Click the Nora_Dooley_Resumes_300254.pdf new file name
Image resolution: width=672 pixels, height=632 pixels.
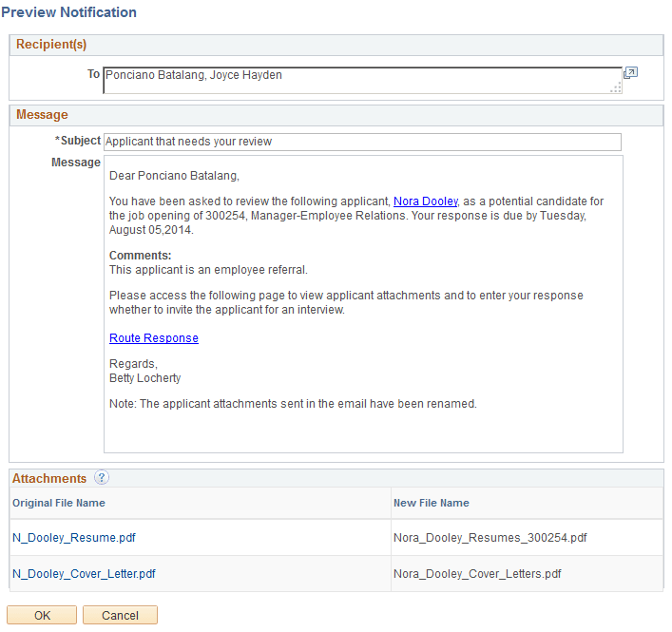point(490,538)
